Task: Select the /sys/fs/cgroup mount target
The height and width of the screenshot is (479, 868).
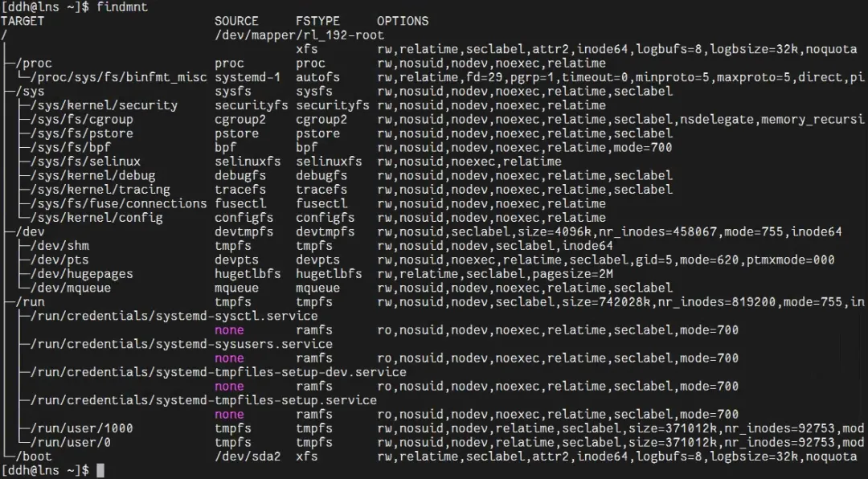Action: (x=81, y=120)
